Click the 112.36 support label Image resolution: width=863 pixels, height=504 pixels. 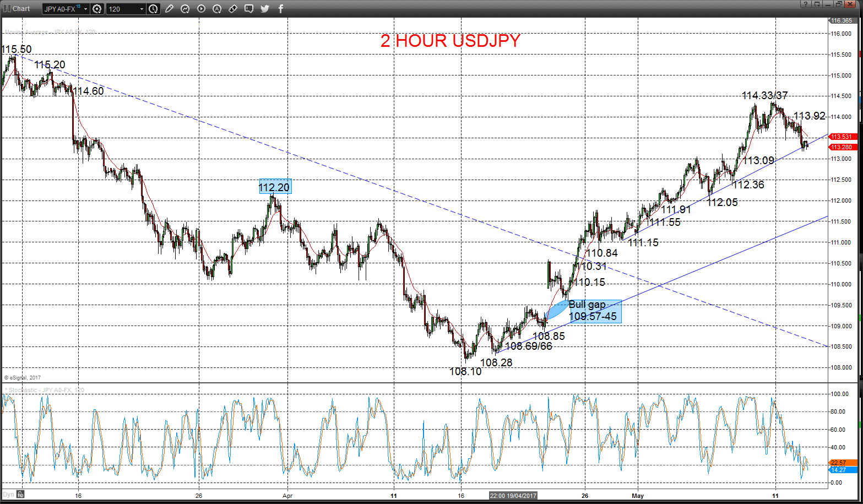748,185
